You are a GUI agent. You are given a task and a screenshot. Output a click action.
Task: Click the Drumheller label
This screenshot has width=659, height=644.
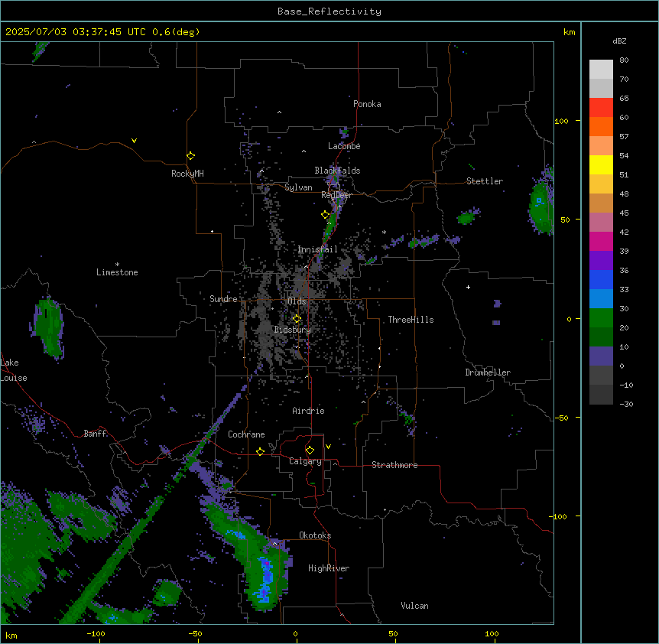(488, 372)
